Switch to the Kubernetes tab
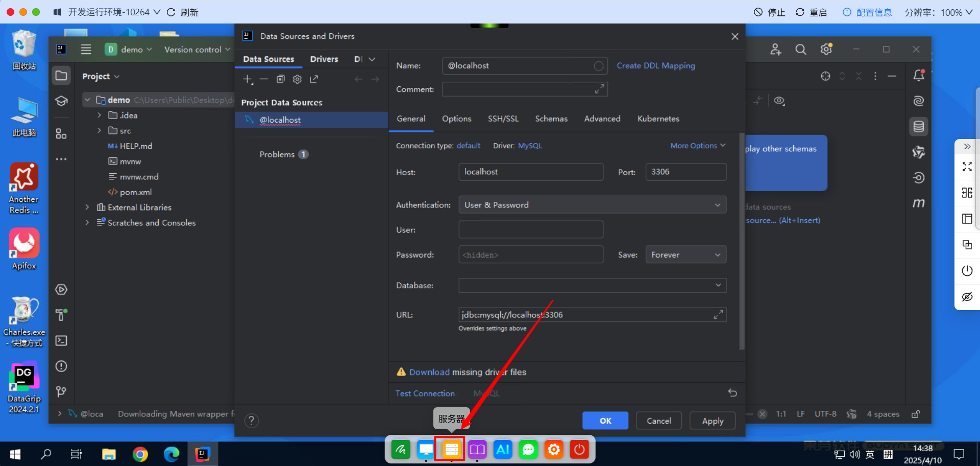The image size is (980, 466). pos(658,119)
